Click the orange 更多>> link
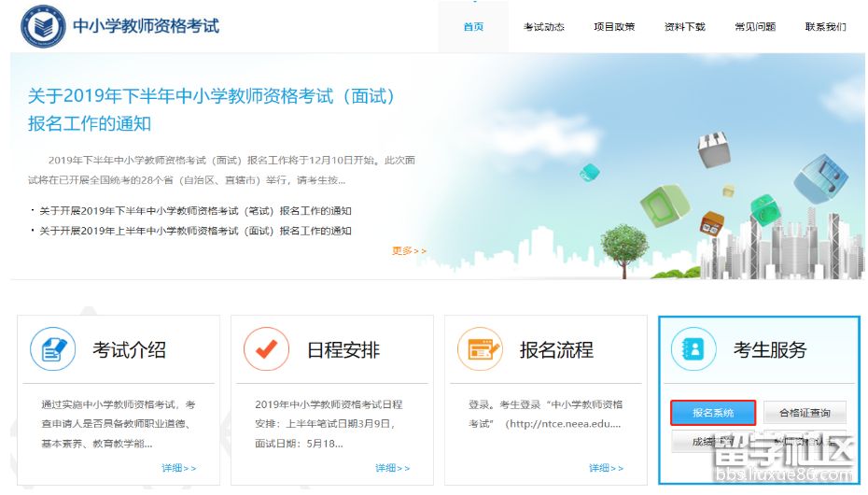 [409, 251]
